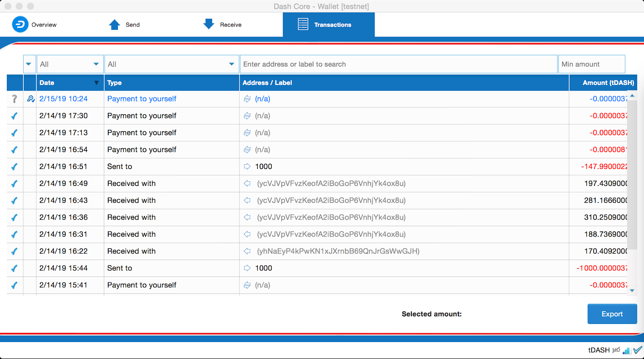
Task: Click confirmed checkmark for 2/14/19 16:36
Action: (x=14, y=217)
